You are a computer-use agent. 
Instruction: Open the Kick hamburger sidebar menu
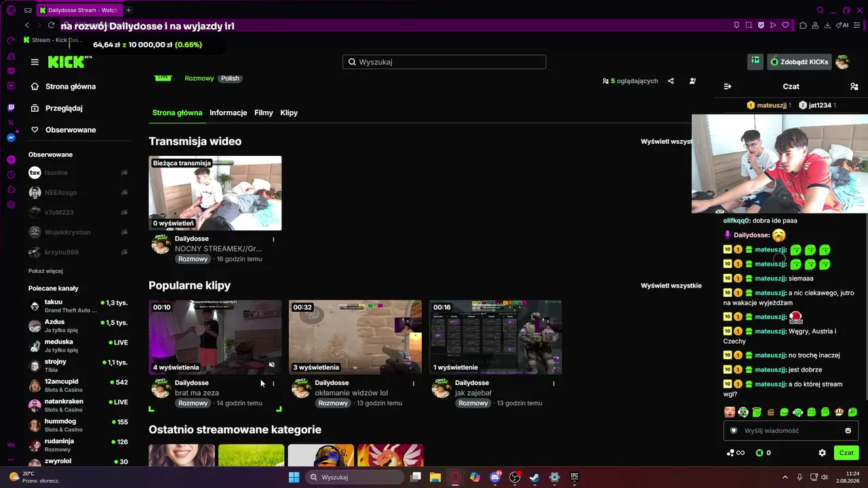(35, 62)
